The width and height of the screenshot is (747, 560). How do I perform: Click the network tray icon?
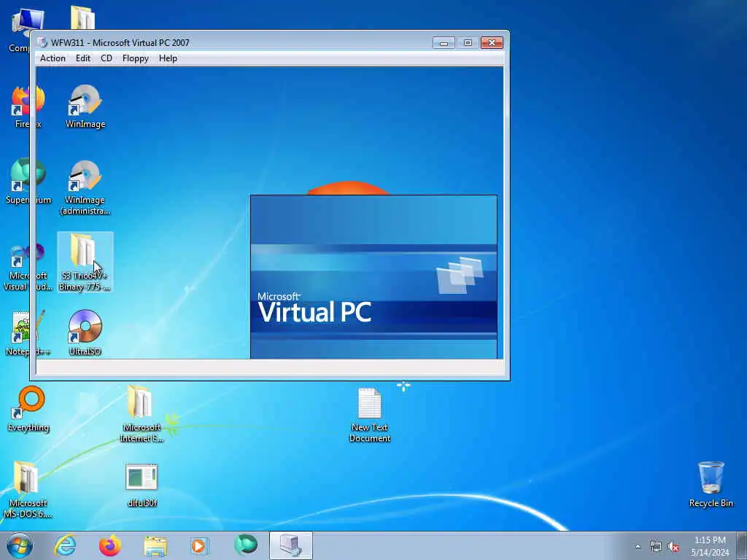point(656,547)
